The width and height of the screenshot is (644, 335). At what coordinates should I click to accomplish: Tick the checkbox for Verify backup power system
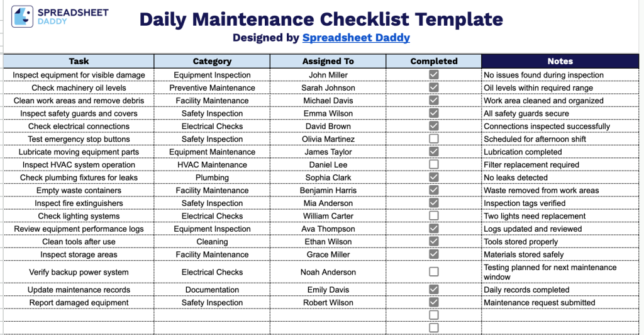(434, 271)
